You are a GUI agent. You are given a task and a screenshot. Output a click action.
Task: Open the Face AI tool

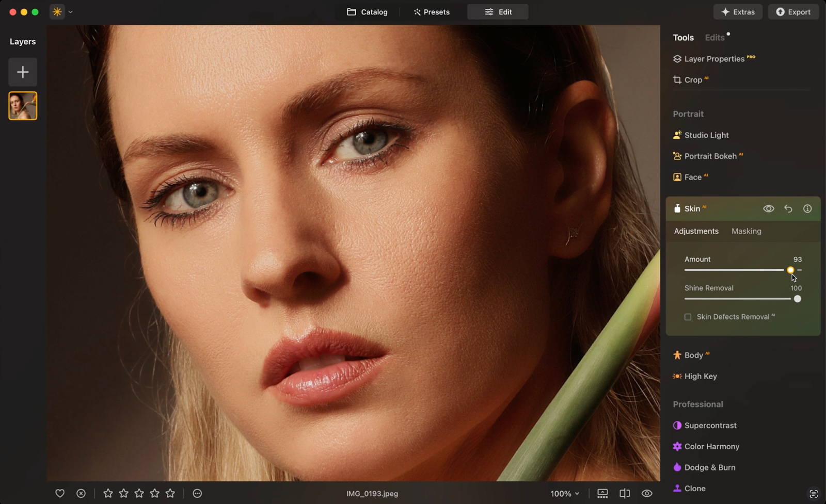click(x=694, y=177)
